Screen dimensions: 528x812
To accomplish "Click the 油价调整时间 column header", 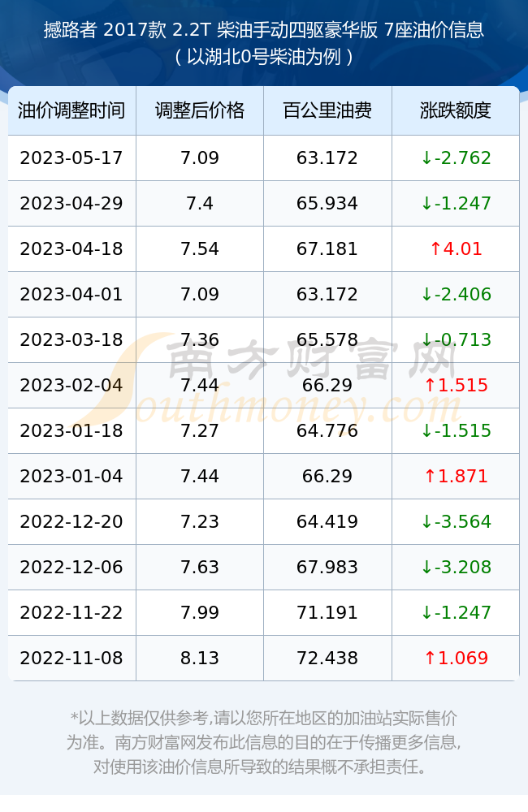I will tap(72, 110).
